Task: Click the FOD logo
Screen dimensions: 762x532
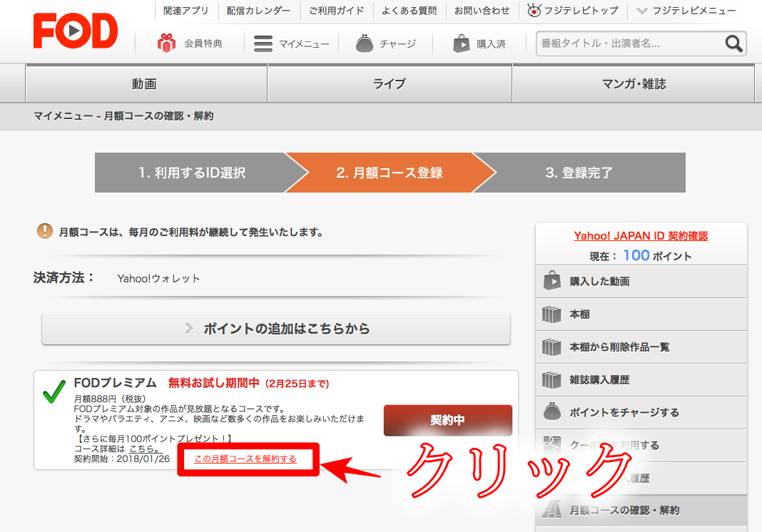Action: pos(76,31)
